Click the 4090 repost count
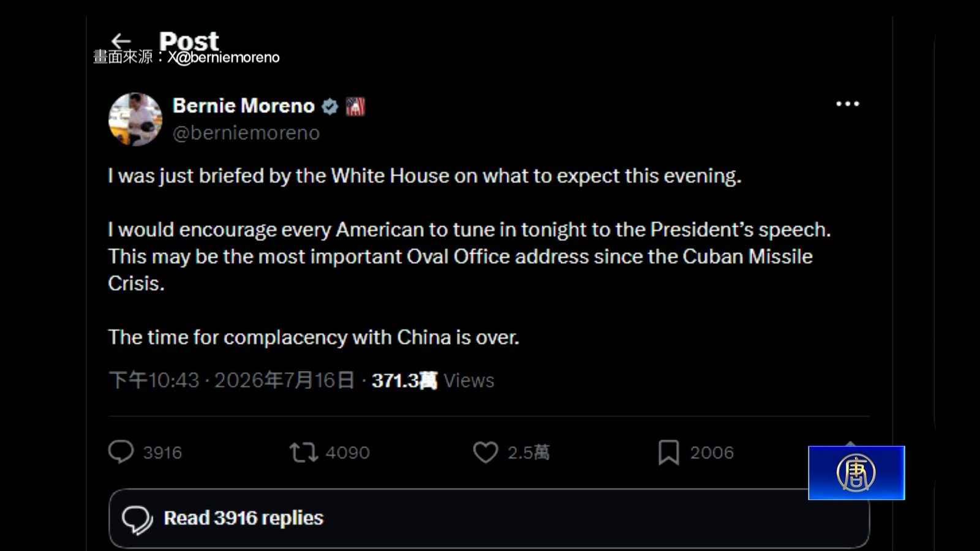The width and height of the screenshot is (980, 551). [347, 452]
